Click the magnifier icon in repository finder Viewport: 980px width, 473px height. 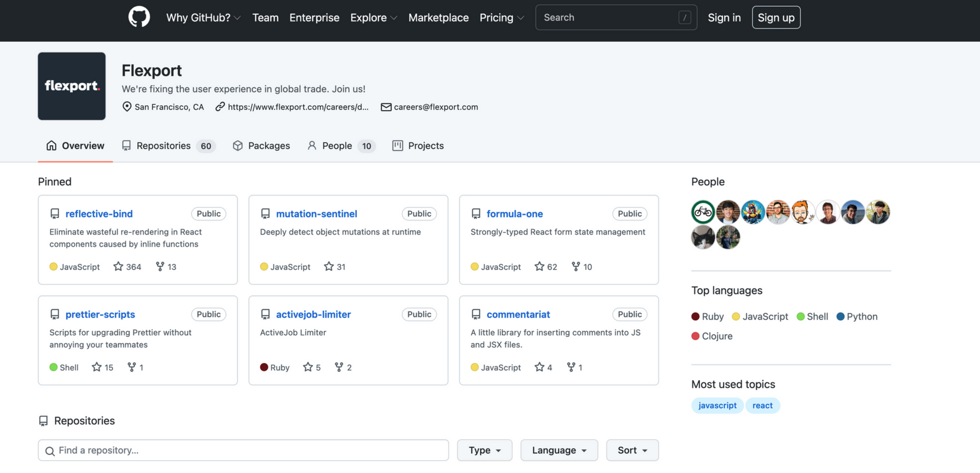click(50, 451)
